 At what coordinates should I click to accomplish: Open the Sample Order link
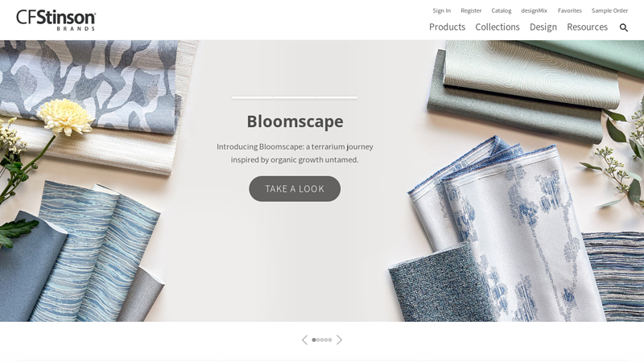tap(609, 10)
